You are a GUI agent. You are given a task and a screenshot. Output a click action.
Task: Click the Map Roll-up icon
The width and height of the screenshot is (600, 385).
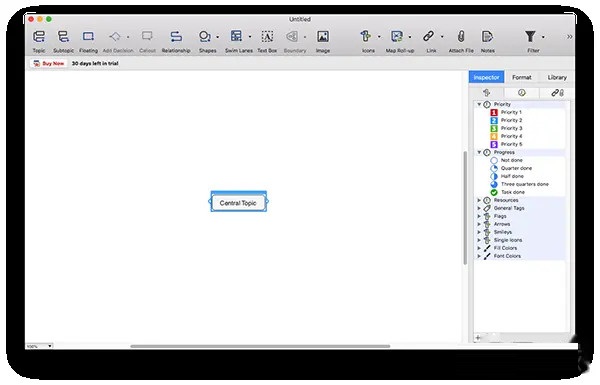[x=397, y=37]
